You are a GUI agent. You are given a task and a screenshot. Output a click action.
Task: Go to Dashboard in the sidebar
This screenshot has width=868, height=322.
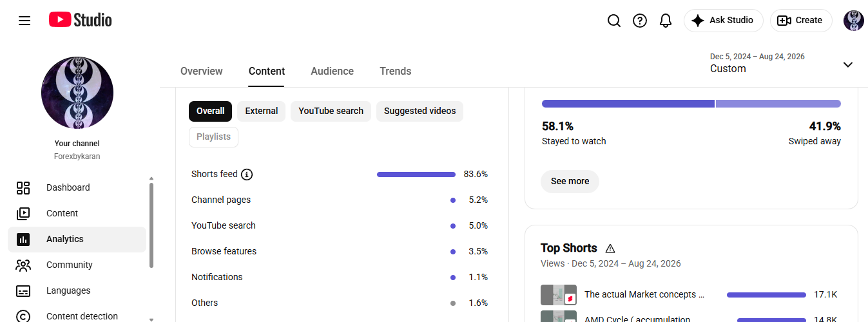tap(77, 187)
